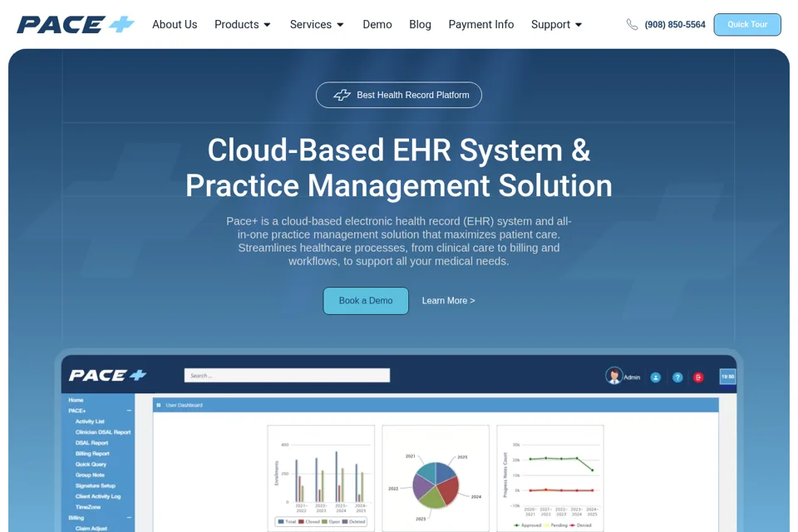This screenshot has height=532, width=798.
Task: Click the Admin avatar in the dashboard preview
Action: pos(613,376)
